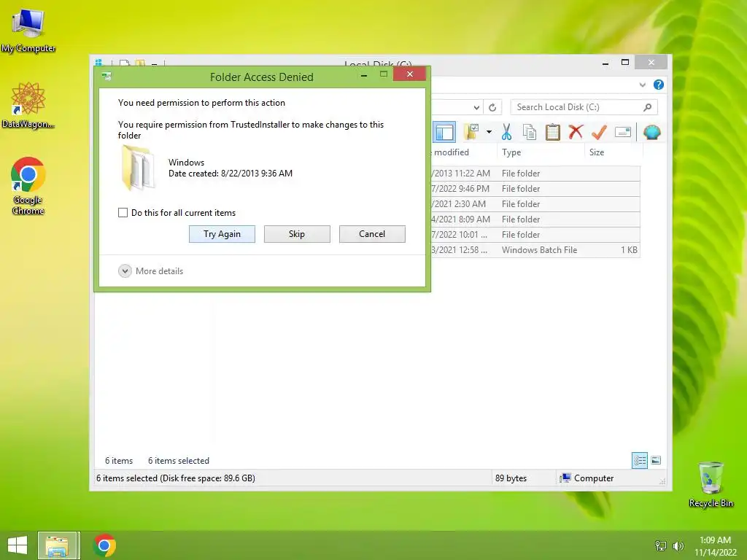The image size is (747, 560).
Task: Select the row modified 2013 11:22 AM
Action: click(x=535, y=174)
